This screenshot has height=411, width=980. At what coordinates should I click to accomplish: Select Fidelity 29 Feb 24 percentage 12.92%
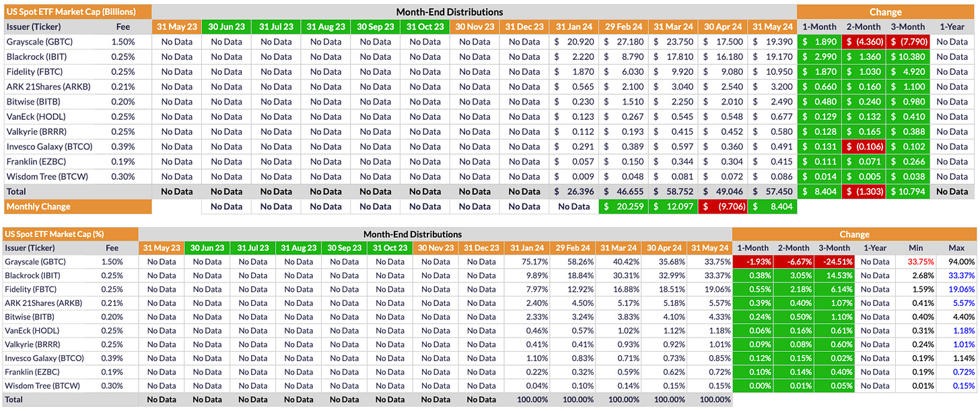573,289
